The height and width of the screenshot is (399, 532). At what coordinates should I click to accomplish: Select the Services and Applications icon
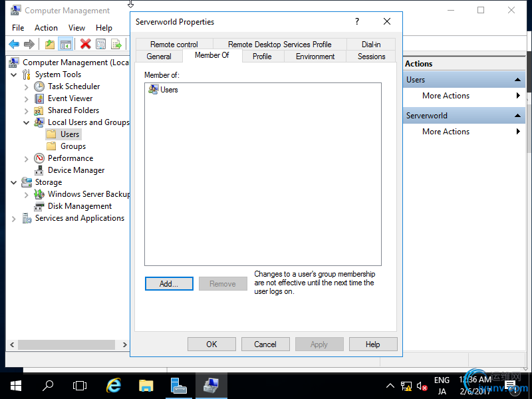tap(27, 218)
